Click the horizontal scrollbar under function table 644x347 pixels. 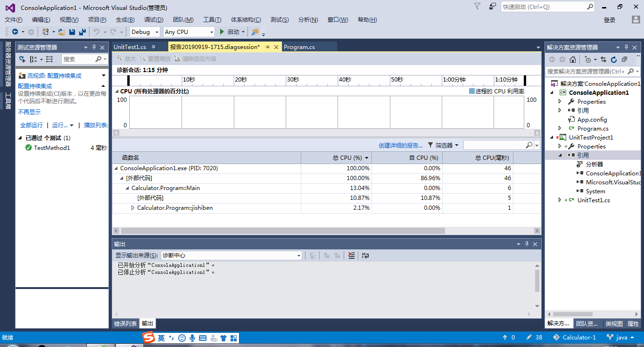pyautogui.click(x=283, y=231)
